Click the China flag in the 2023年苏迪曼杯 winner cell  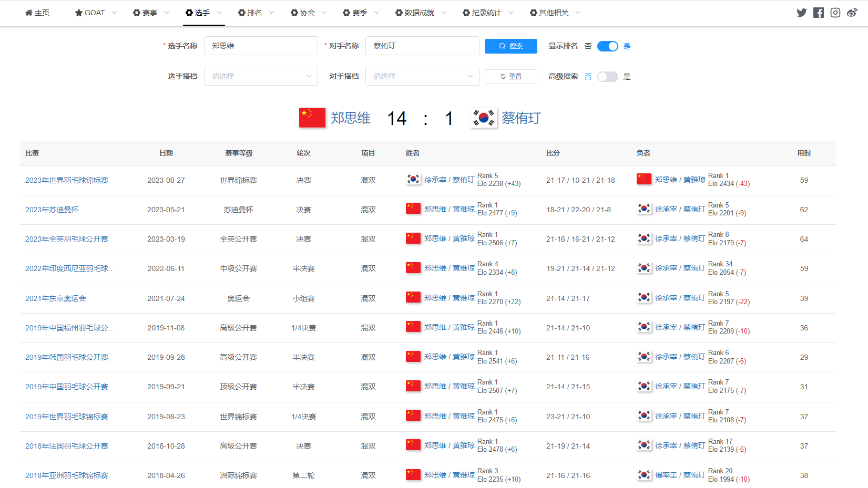[413, 209]
